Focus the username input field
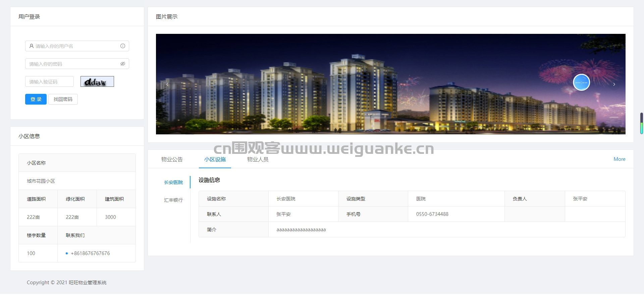The height and width of the screenshot is (308, 644). coord(77,46)
